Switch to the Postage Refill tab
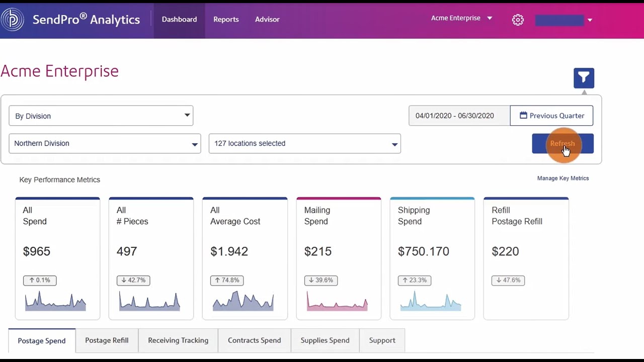 click(x=107, y=340)
